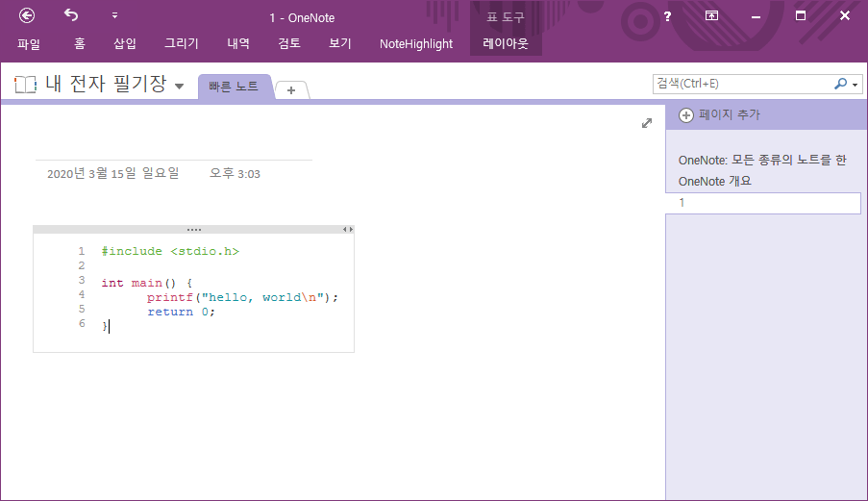This screenshot has width=868, height=501.
Task: Click the Undo arrow icon
Action: (71, 15)
